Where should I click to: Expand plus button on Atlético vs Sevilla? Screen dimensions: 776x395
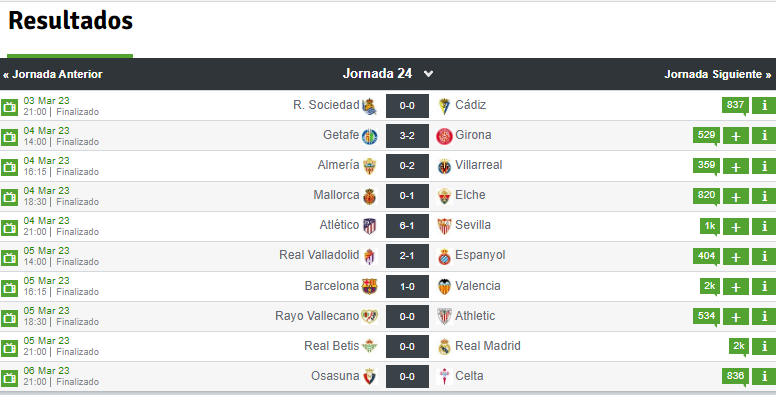(x=736, y=227)
